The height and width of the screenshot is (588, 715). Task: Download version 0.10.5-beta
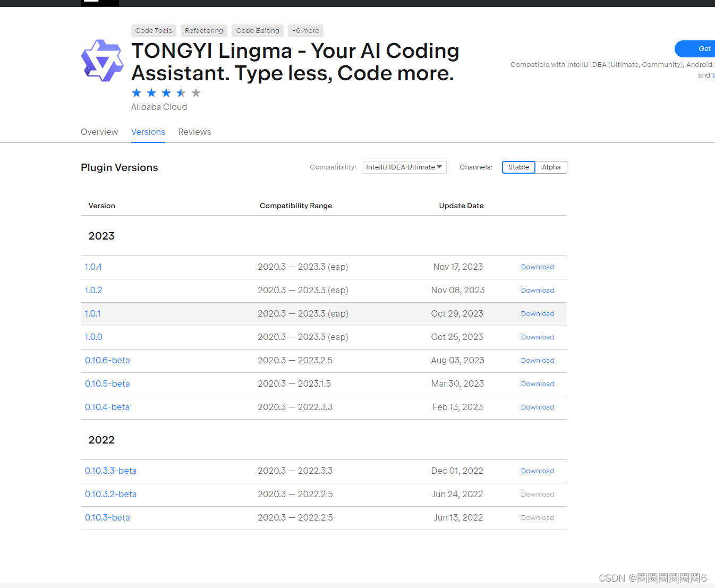(538, 384)
